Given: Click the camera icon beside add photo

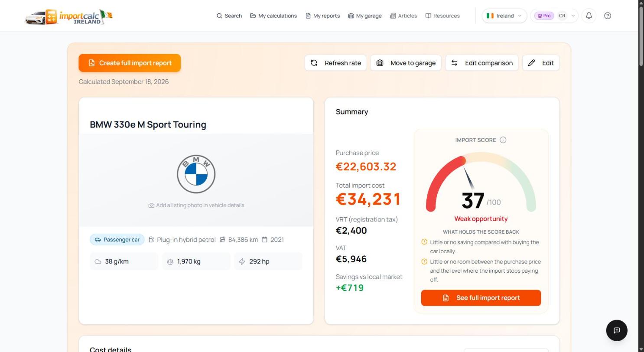Looking at the screenshot, I should coord(151,205).
